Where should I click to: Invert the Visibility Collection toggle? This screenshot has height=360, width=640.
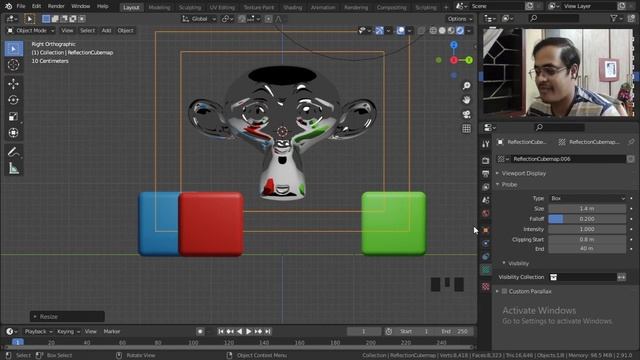(621, 277)
